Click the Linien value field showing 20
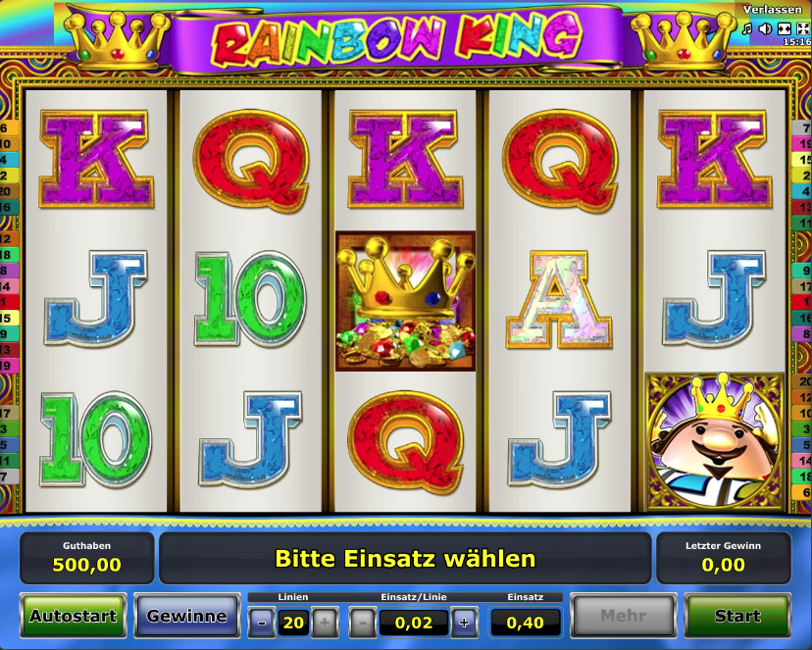 [293, 623]
